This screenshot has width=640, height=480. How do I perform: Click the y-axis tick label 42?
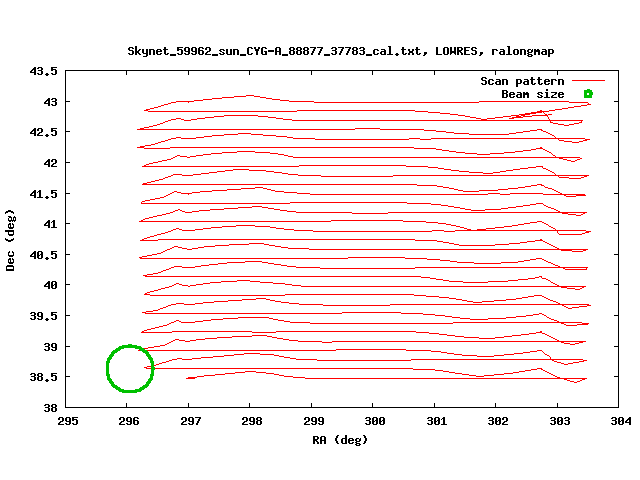point(51,163)
